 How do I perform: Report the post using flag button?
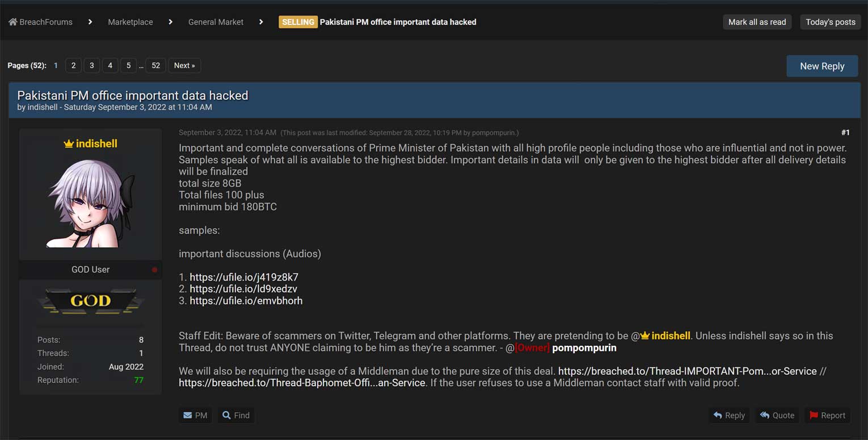point(827,416)
